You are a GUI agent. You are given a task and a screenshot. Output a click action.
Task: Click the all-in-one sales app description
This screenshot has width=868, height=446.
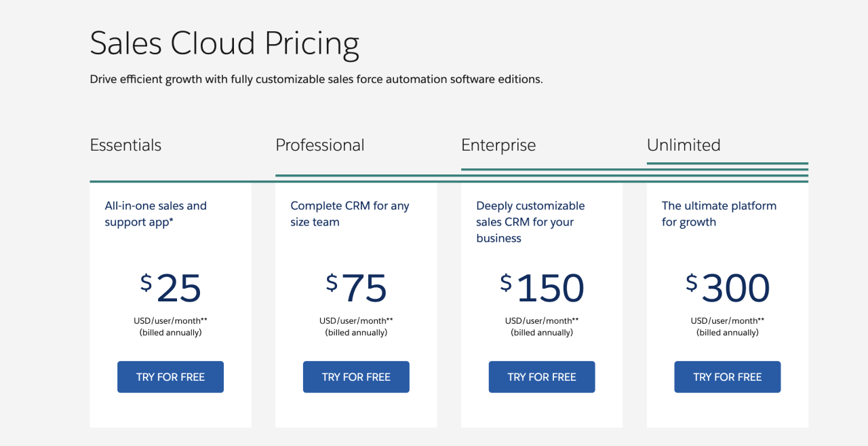[155, 213]
